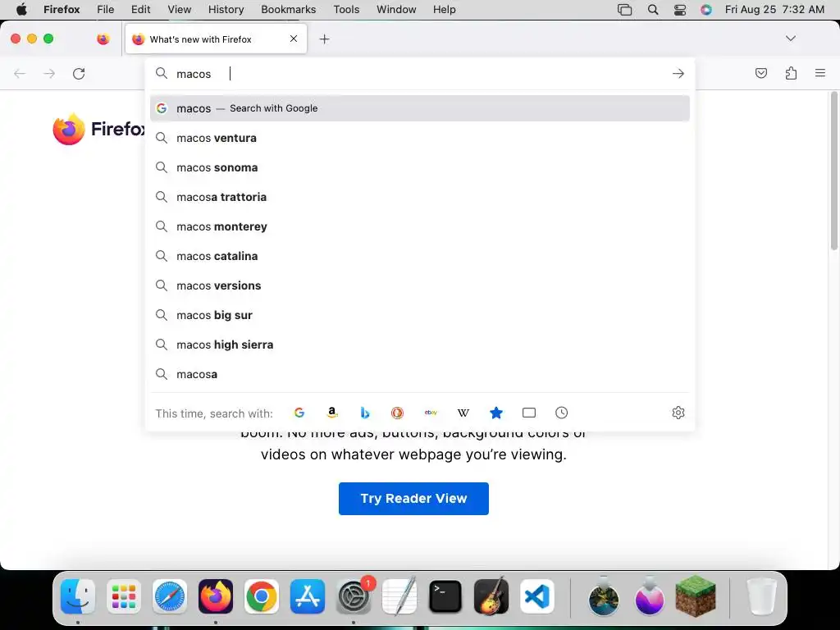840x630 pixels.
Task: Search with Google one-off engine icon
Action: 299,413
